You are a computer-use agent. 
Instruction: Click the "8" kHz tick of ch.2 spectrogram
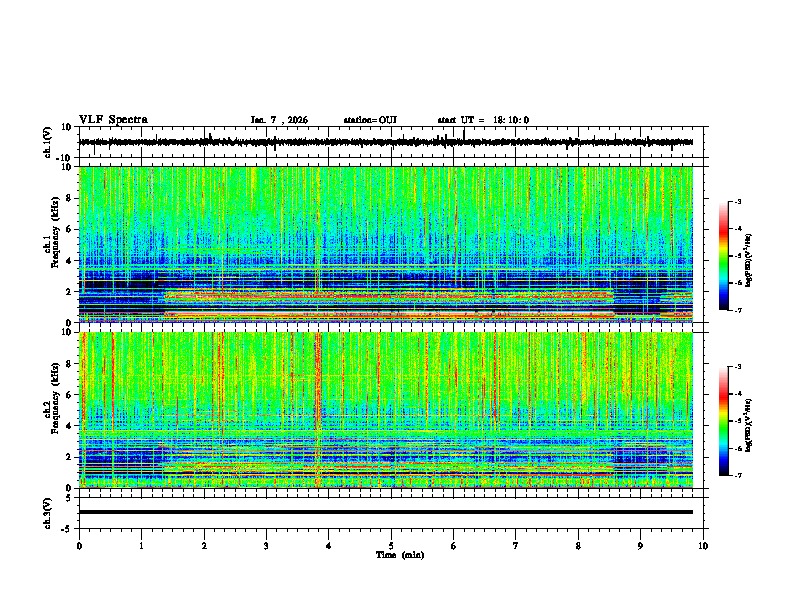(x=69, y=364)
